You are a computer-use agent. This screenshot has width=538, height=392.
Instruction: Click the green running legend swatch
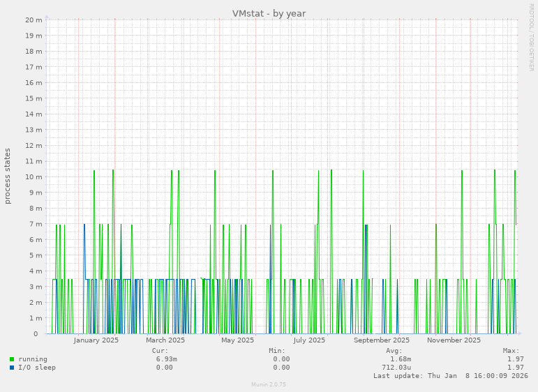click(x=12, y=359)
